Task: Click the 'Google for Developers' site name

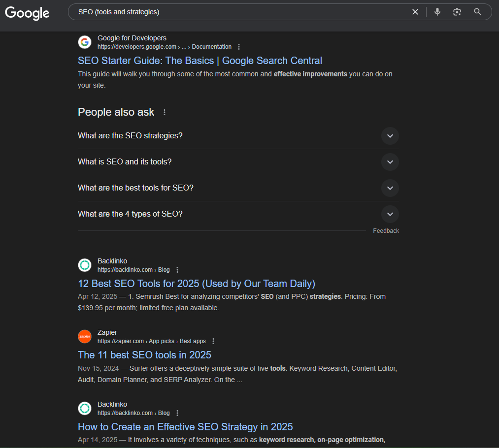Action: coord(132,38)
